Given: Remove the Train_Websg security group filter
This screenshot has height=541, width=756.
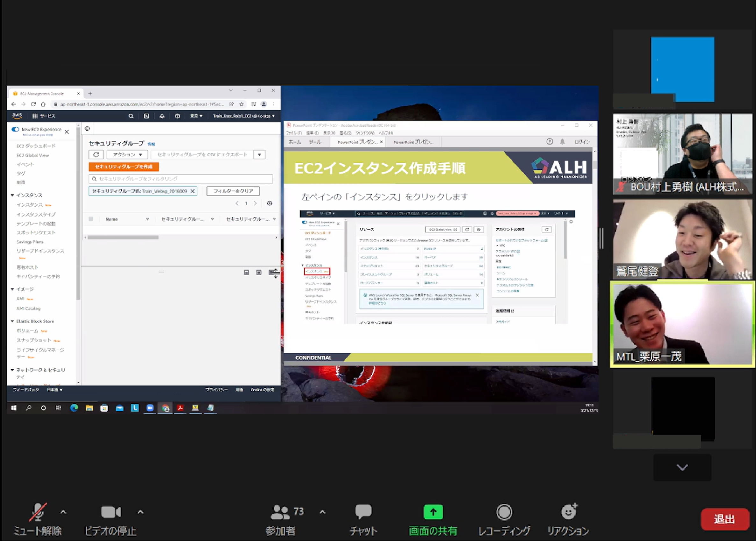Looking at the screenshot, I should (193, 191).
